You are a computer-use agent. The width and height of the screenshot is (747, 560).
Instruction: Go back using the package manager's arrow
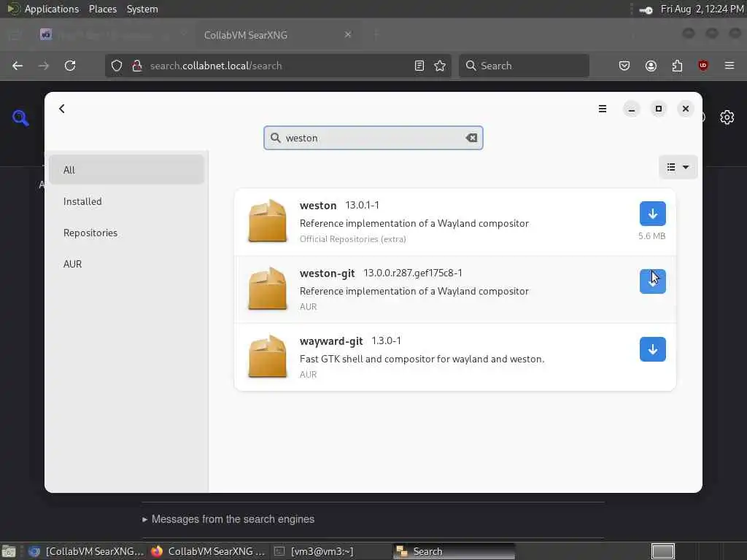click(62, 109)
